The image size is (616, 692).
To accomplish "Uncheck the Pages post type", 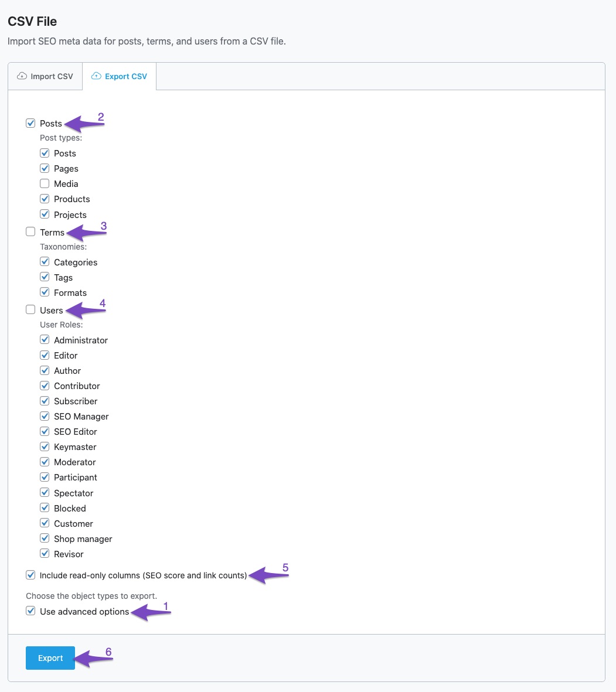I will 45,168.
